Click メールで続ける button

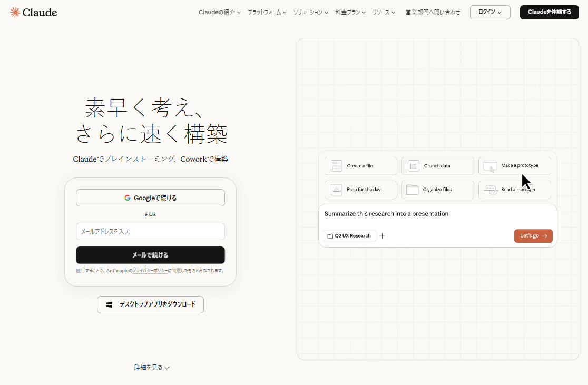click(150, 255)
